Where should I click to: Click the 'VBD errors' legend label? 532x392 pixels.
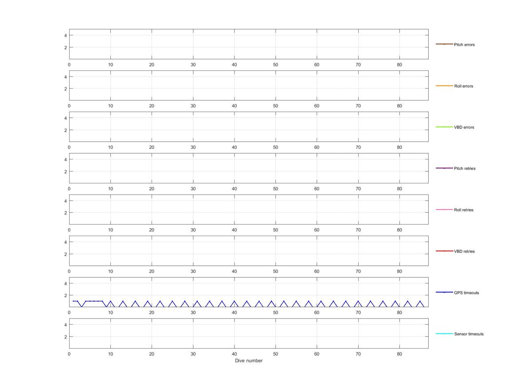464,127
